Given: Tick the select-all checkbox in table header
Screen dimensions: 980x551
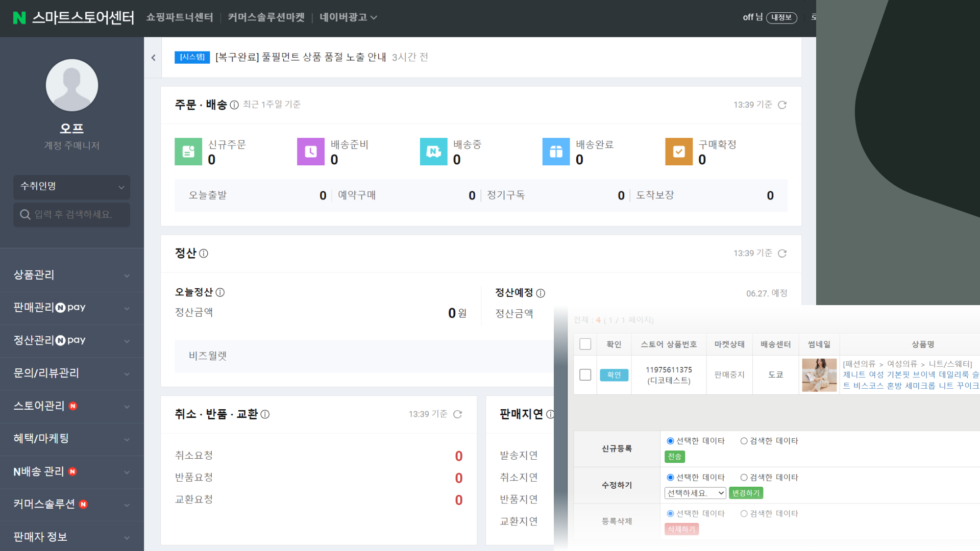Looking at the screenshot, I should tap(585, 344).
